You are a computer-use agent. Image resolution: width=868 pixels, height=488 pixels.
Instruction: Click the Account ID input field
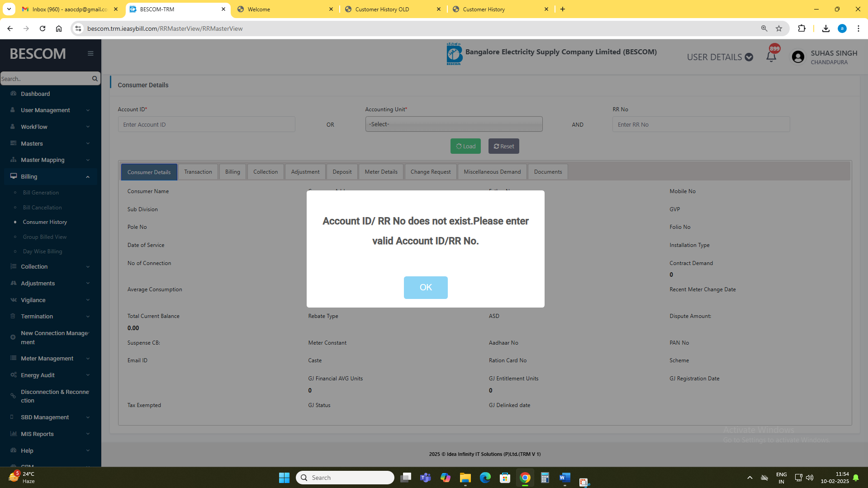click(x=206, y=124)
